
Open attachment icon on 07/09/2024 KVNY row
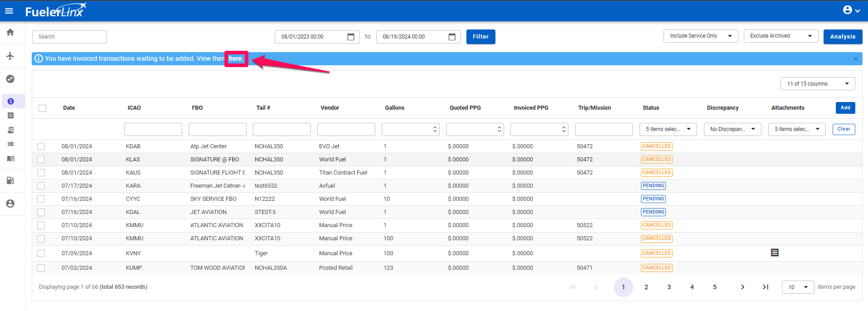click(775, 253)
